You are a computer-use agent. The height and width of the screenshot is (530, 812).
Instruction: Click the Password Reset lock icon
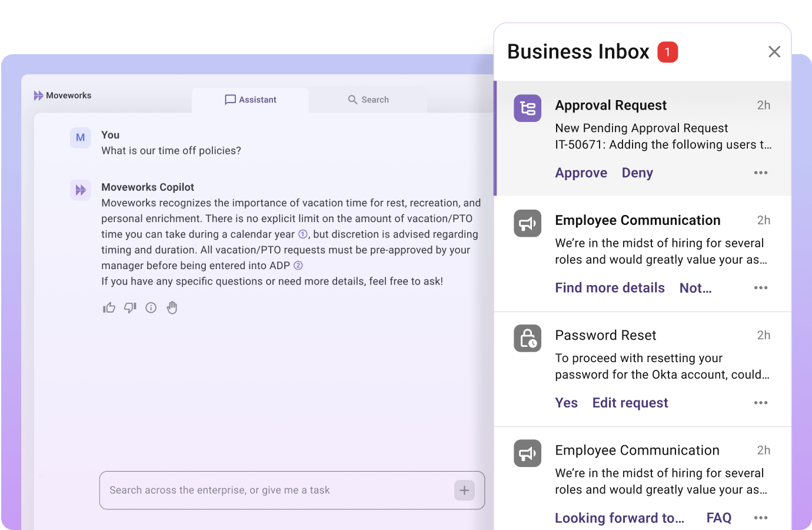tap(527, 339)
